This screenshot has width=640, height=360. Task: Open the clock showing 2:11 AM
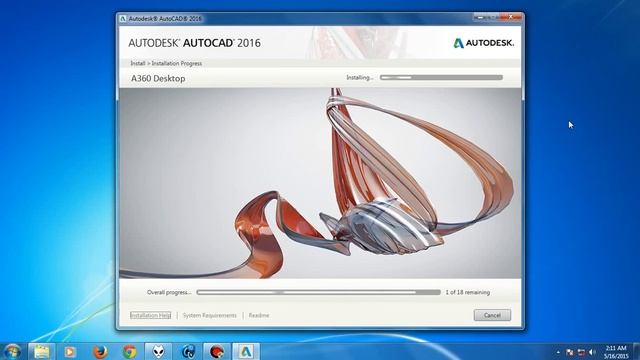pyautogui.click(x=616, y=352)
